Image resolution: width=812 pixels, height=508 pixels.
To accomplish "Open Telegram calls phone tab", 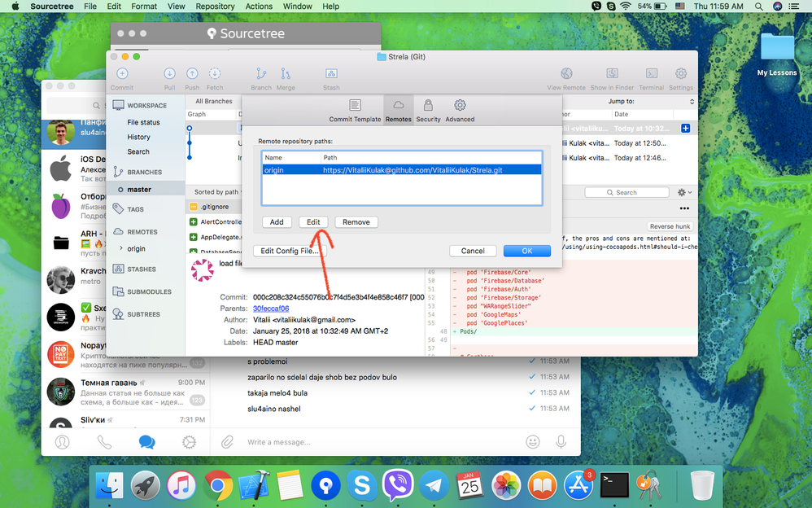I will [x=105, y=442].
